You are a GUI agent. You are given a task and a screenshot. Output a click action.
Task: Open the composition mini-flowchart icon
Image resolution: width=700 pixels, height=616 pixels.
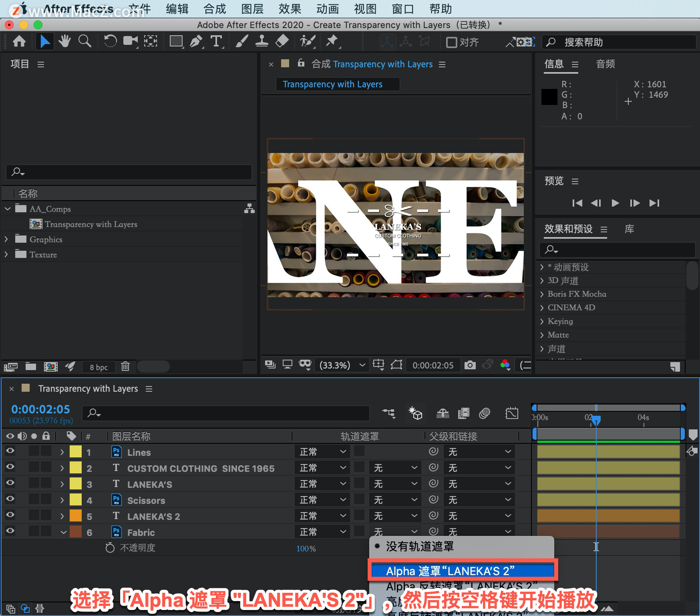point(388,413)
